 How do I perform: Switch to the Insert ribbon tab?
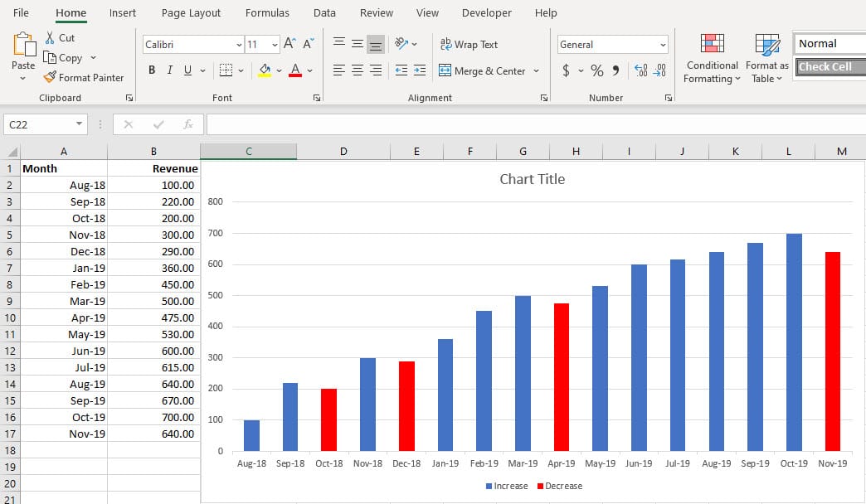[x=123, y=13]
